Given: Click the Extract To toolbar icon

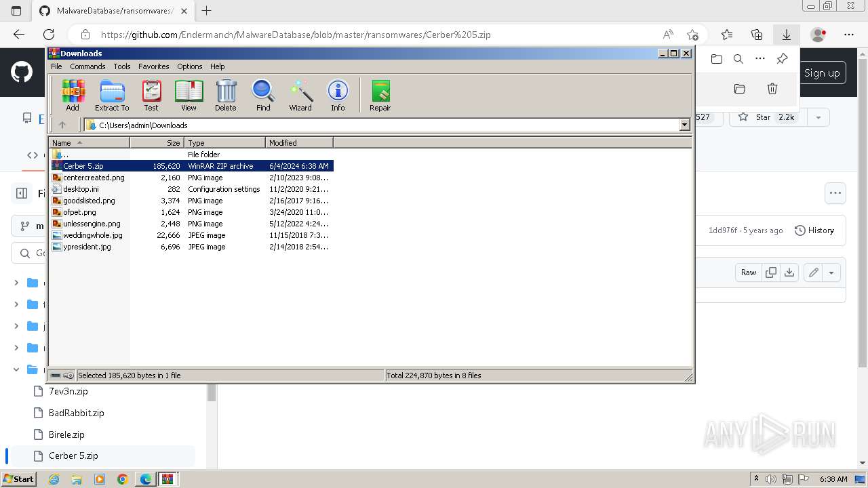Looking at the screenshot, I should point(112,95).
